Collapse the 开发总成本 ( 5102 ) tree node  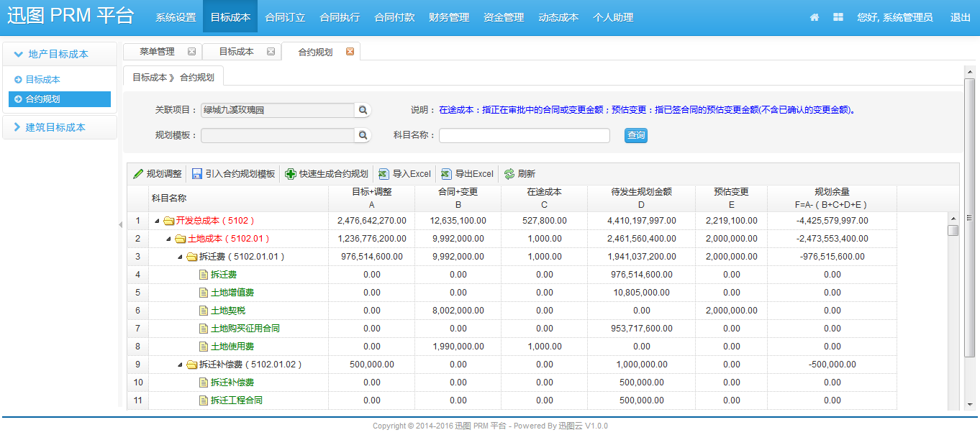pyautogui.click(x=158, y=221)
